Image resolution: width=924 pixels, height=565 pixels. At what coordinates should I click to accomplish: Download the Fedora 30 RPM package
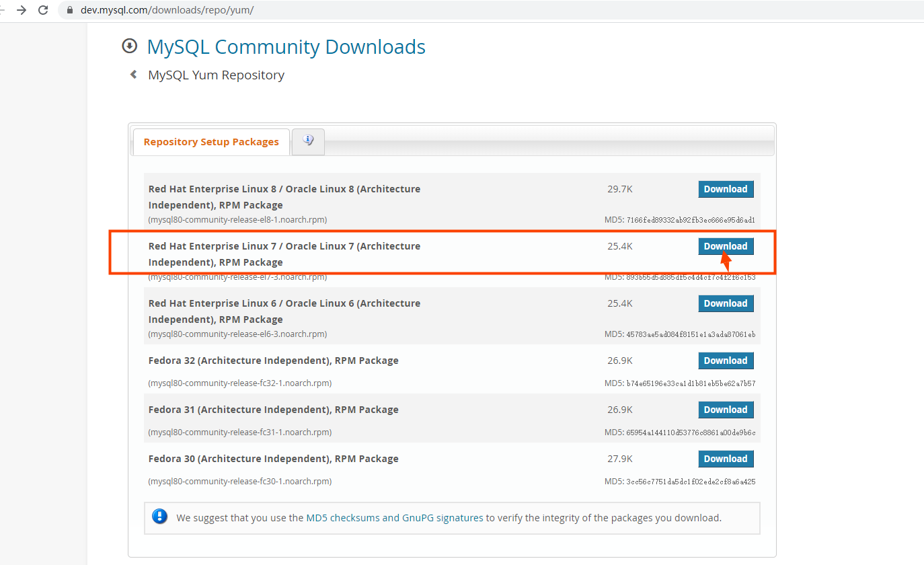pos(726,459)
